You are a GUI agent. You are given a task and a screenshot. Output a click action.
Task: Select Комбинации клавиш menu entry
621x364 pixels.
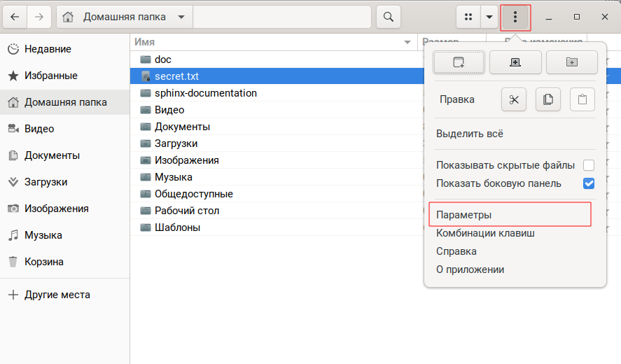tap(485, 233)
